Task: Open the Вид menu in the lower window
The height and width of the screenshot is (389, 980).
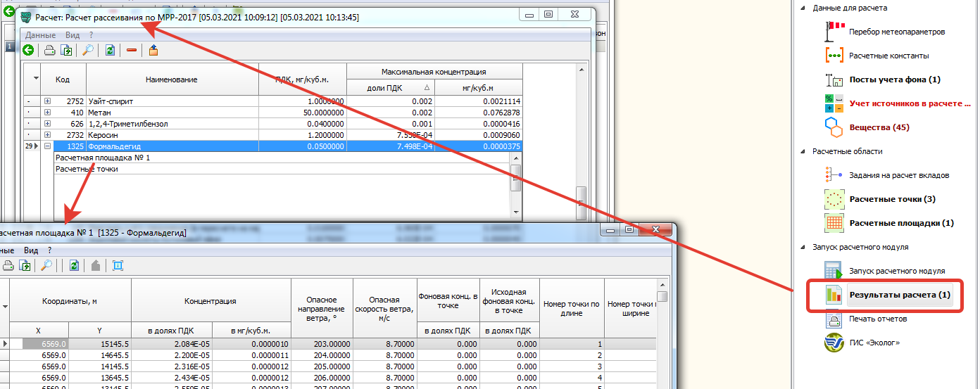Action: click(31, 250)
